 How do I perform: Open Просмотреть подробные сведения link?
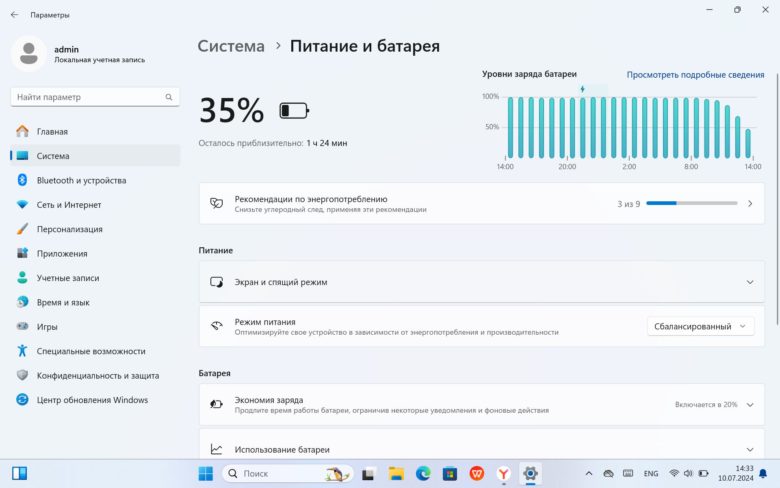click(x=695, y=75)
